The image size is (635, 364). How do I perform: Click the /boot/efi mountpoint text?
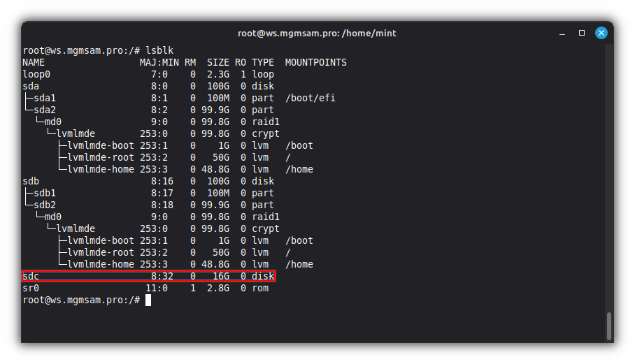coord(310,98)
